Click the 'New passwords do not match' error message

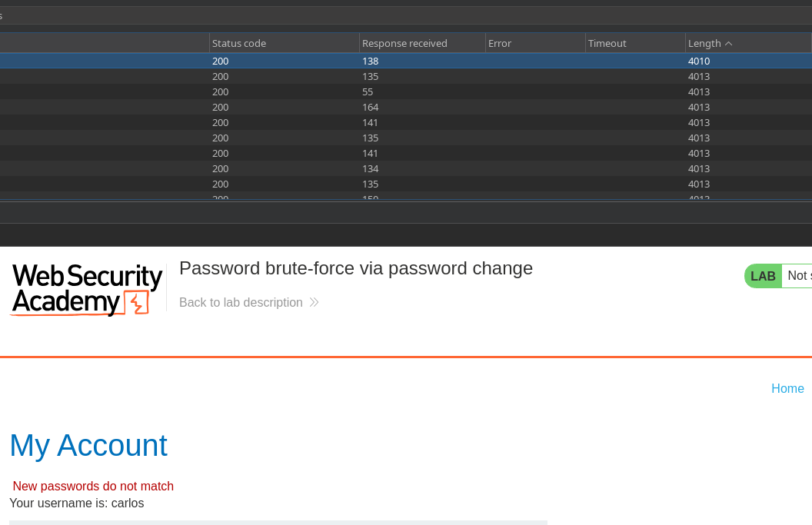93,487
